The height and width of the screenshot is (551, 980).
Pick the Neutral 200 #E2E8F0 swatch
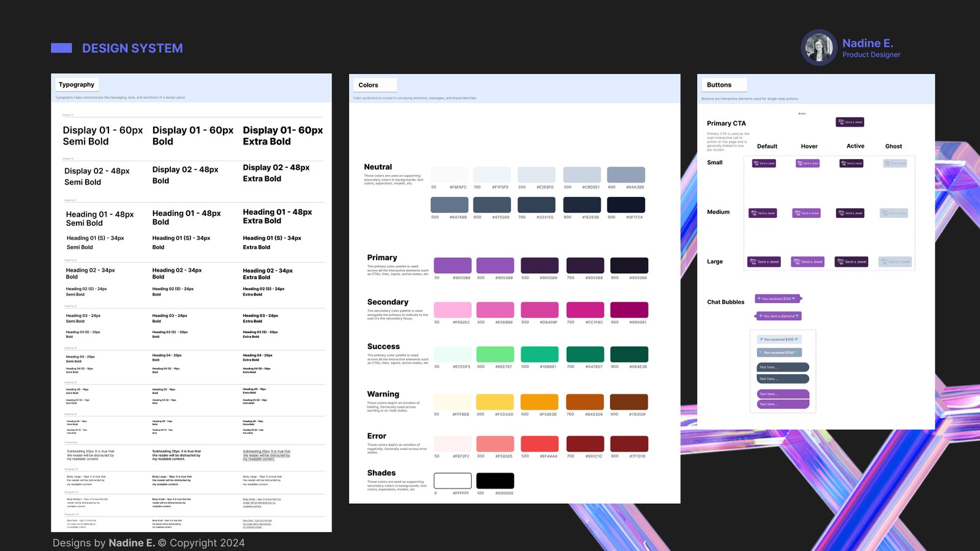point(537,174)
